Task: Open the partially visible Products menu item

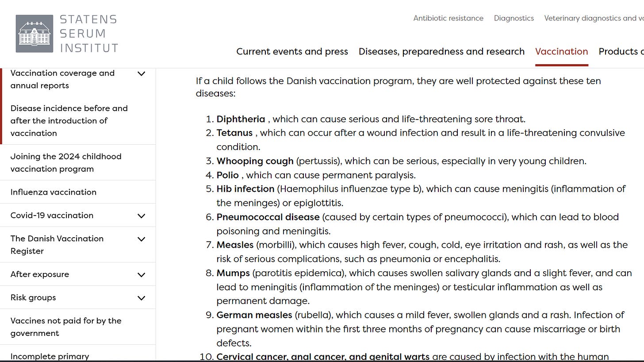Action: pos(621,51)
